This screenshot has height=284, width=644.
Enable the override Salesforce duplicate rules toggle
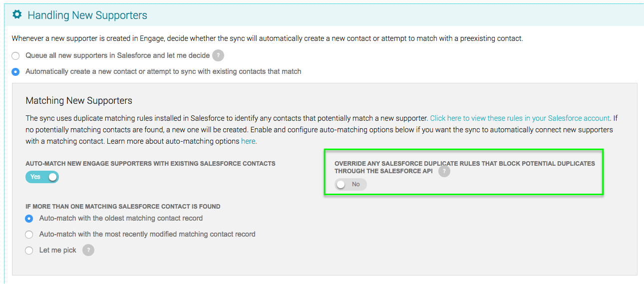coord(350,184)
